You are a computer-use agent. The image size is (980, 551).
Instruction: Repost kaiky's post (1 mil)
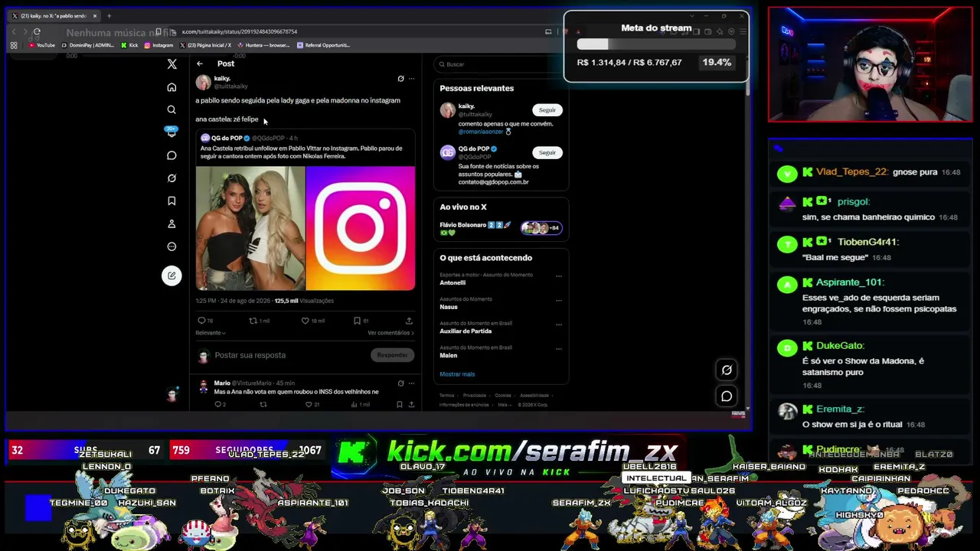pos(260,321)
